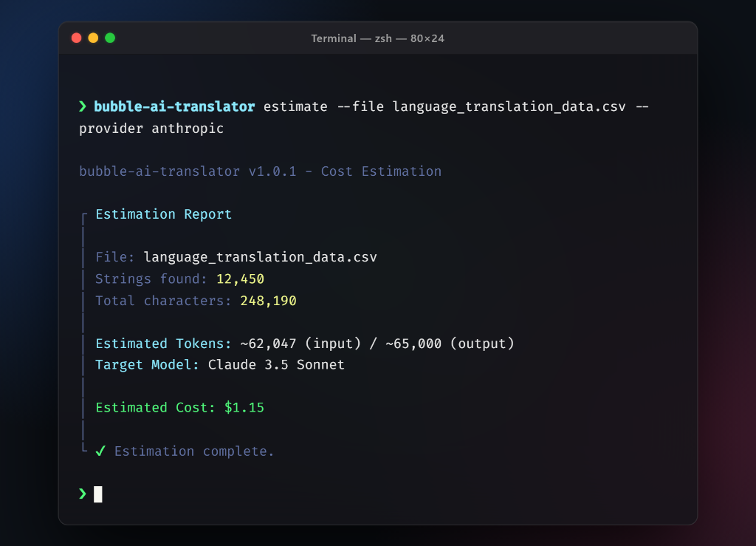Click 'language_translation_data.csv' in the command line
756x546 pixels.
509,107
